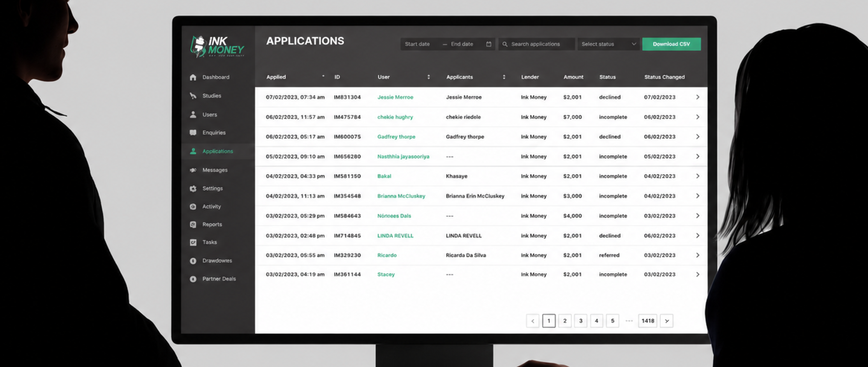Open user Bakal link

click(x=384, y=176)
